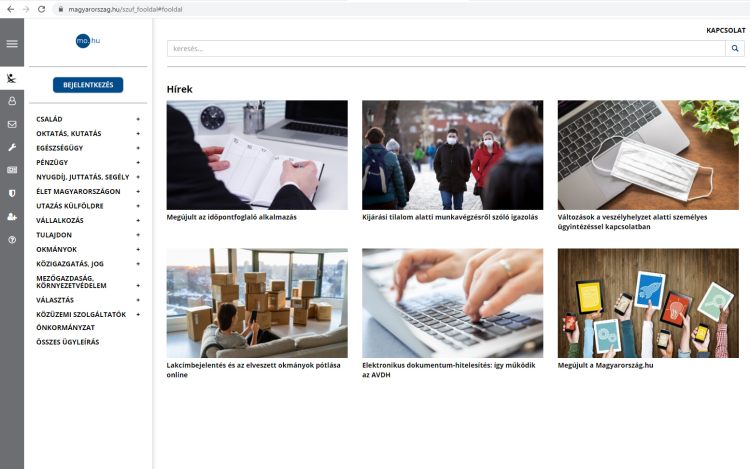Open the face mask on laptop news thumbnail
Image resolution: width=750 pixels, height=469 pixels.
click(648, 154)
